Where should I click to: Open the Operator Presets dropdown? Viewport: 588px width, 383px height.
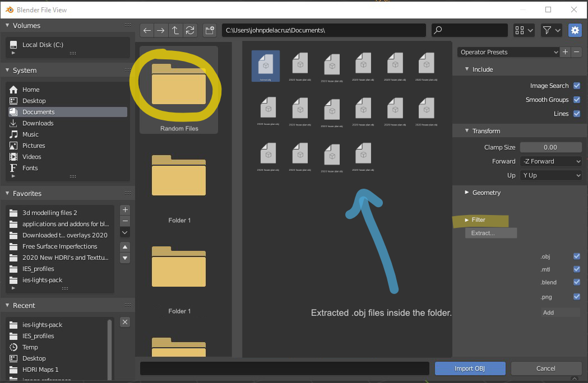coord(508,52)
